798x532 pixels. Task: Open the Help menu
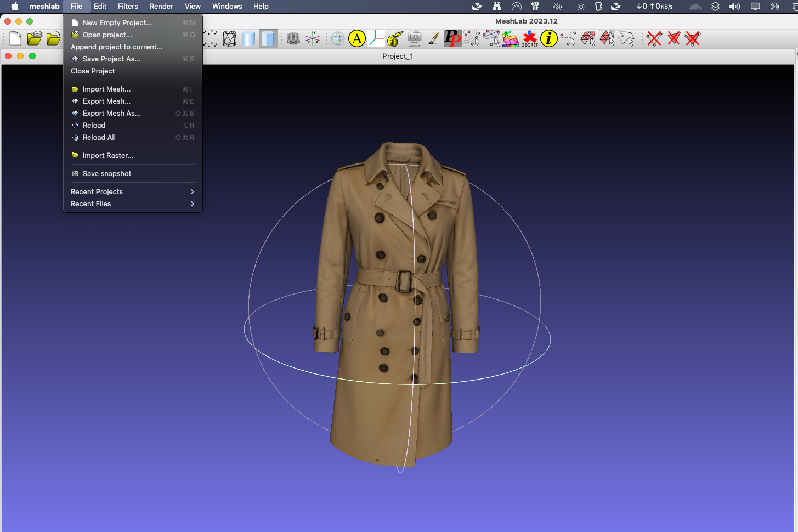[261, 7]
